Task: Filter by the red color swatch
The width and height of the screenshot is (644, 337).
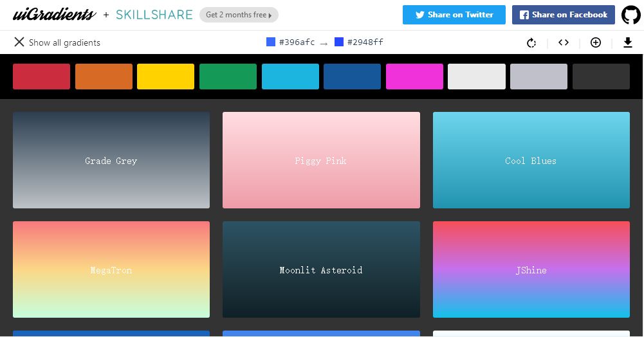Action: (41, 77)
